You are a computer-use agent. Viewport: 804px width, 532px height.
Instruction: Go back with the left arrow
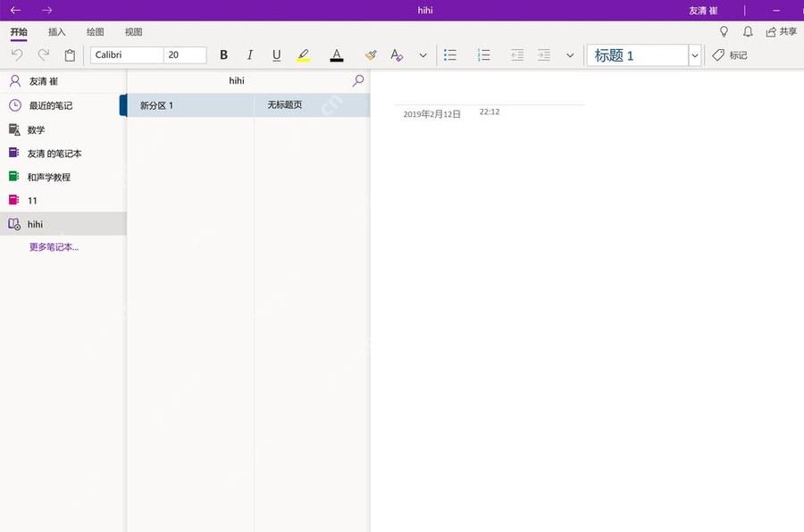pyautogui.click(x=15, y=10)
